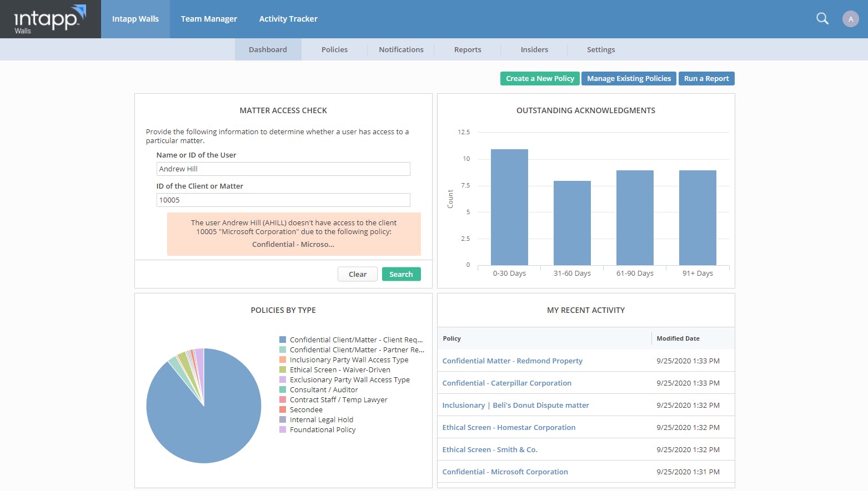Click the Run a Report button
Image resolution: width=868 pixels, height=491 pixels.
pos(706,79)
